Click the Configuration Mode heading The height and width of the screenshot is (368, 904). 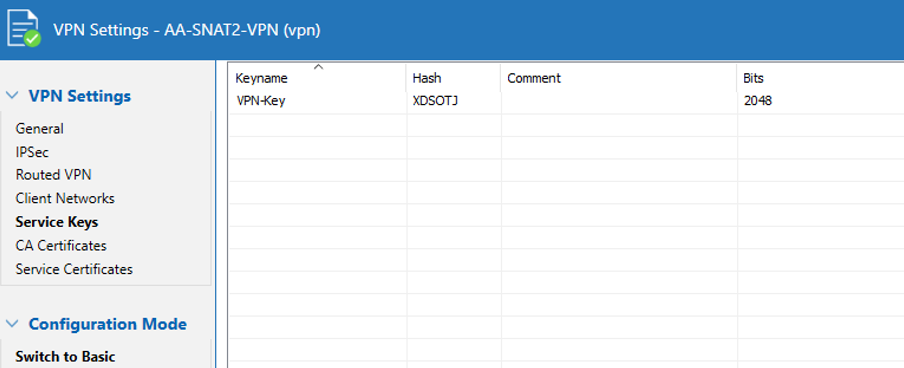(108, 324)
